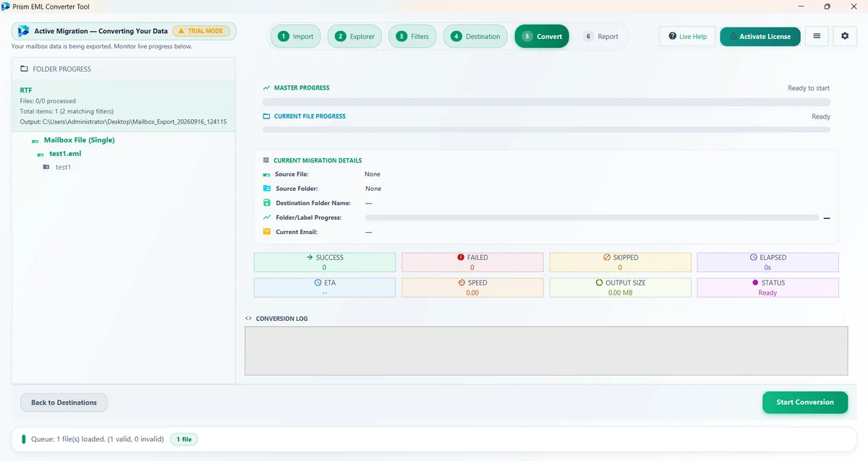Click the Source Folder icon

[266, 189]
